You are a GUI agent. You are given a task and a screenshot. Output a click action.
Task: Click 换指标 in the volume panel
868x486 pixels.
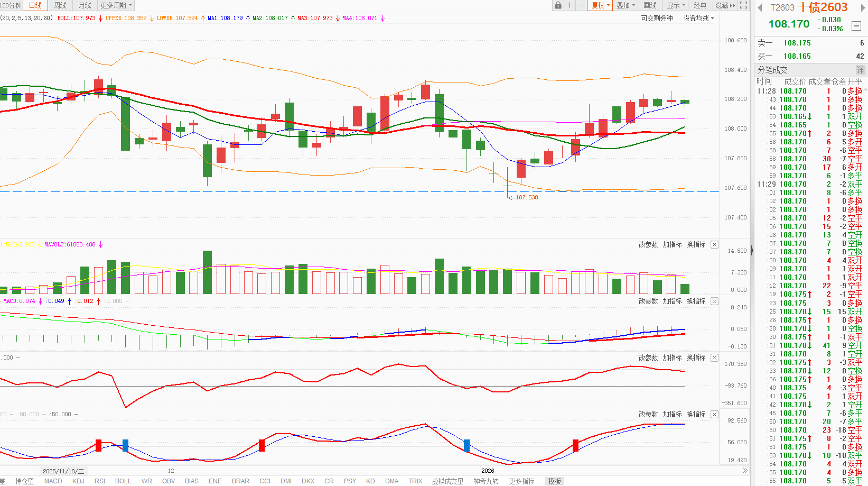696,244
